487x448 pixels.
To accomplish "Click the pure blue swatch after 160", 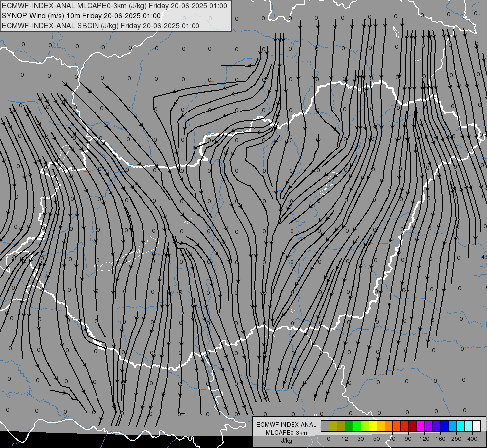I will tap(445, 426).
